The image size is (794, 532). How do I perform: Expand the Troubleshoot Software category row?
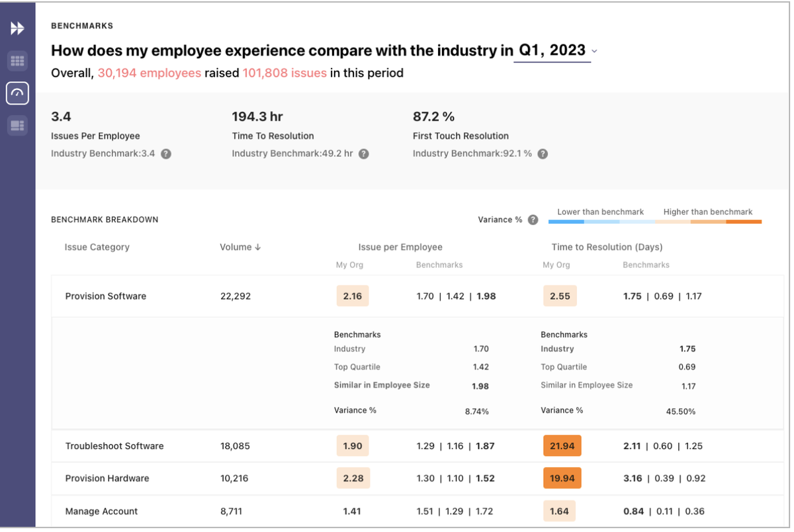(114, 446)
